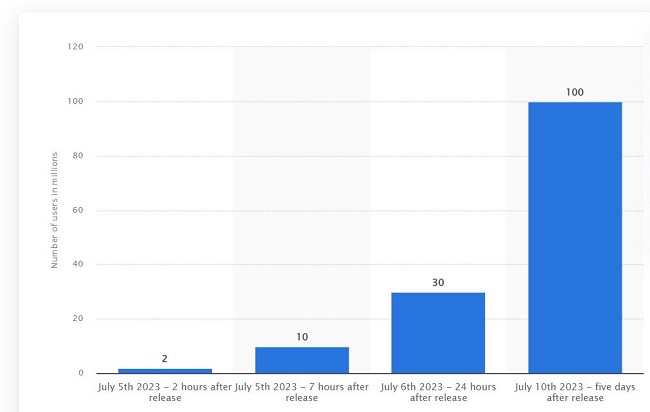Image resolution: width=650 pixels, height=412 pixels.
Task: Click the 60 tick on the y-axis
Action: tap(78, 210)
